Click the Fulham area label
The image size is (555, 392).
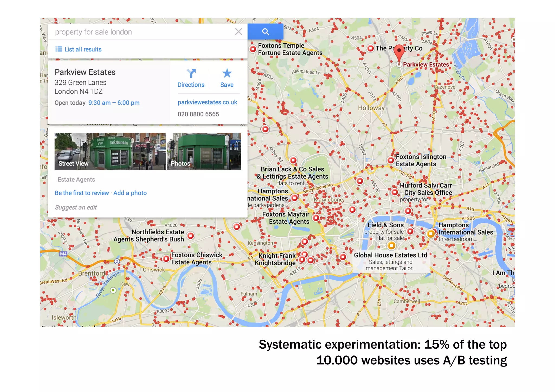point(249,294)
